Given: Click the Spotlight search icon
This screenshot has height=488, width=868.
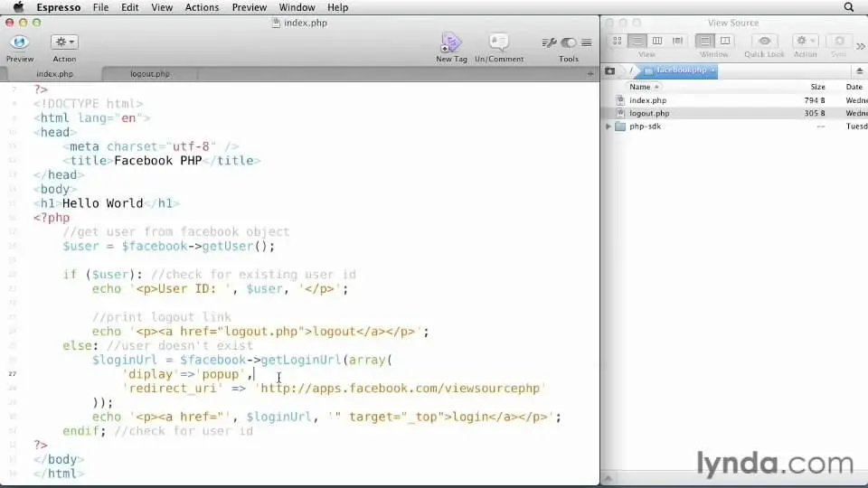Looking at the screenshot, I should 849,7.
